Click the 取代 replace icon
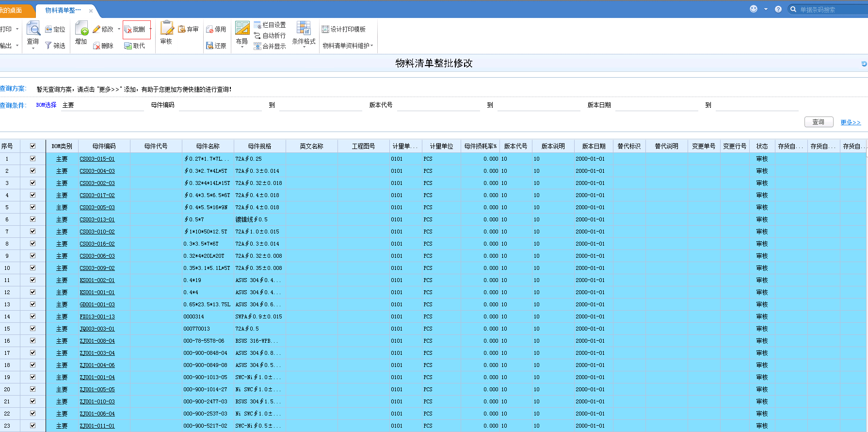The height and width of the screenshot is (432, 868). pos(129,46)
